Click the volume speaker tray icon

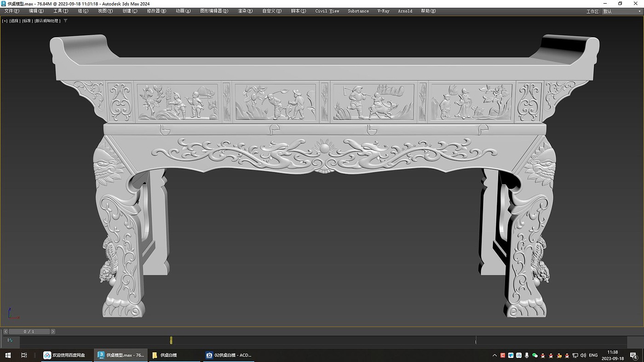583,355
